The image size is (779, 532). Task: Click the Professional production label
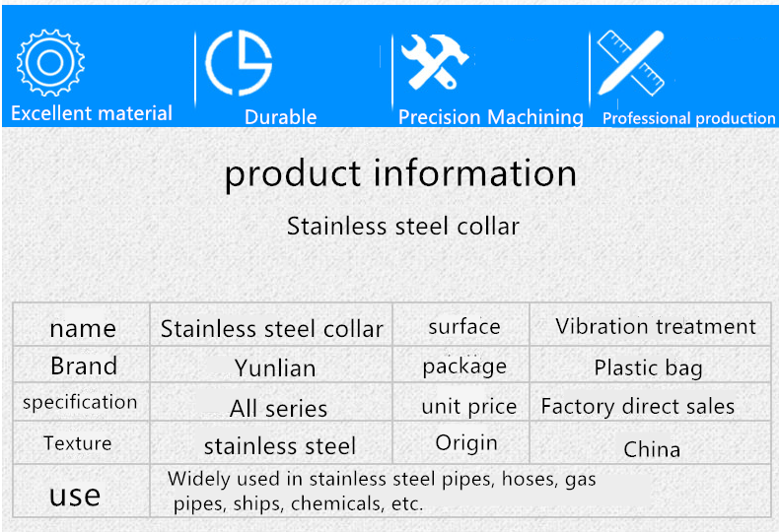[x=688, y=118]
